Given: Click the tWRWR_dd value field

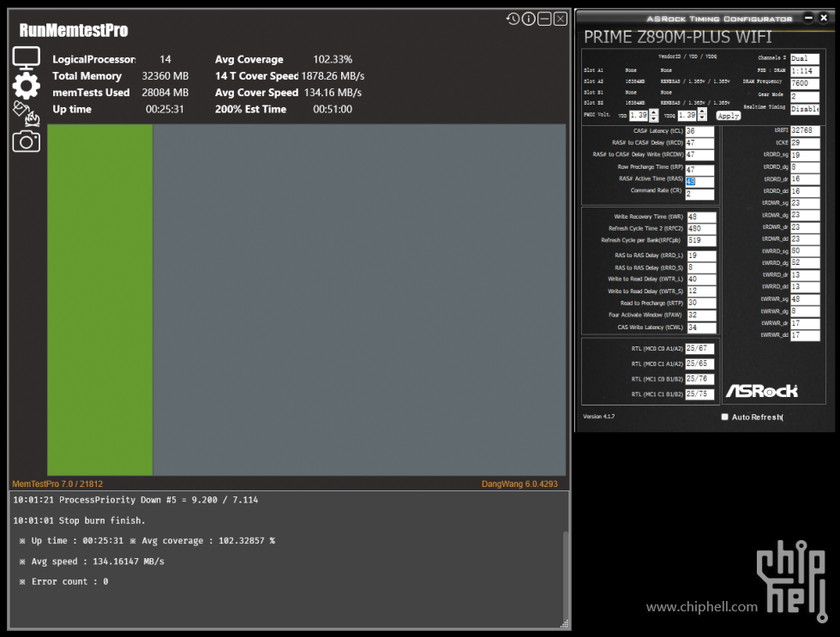Looking at the screenshot, I should click(x=805, y=335).
